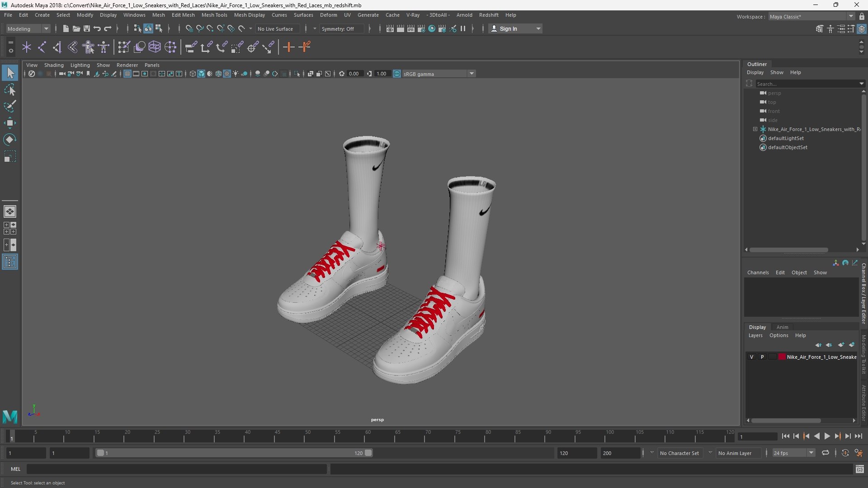The image size is (868, 488).
Task: Open Render Settings from the status line
Action: coord(421,28)
